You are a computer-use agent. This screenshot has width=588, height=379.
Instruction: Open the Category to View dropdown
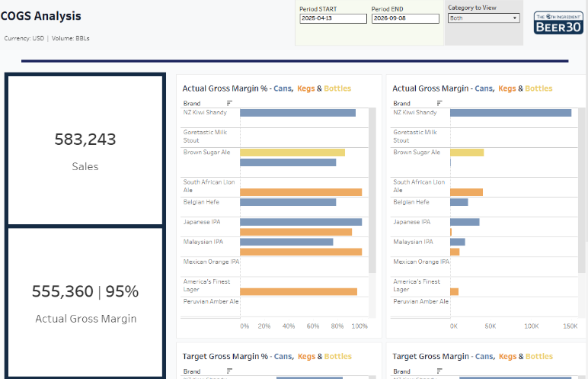484,18
